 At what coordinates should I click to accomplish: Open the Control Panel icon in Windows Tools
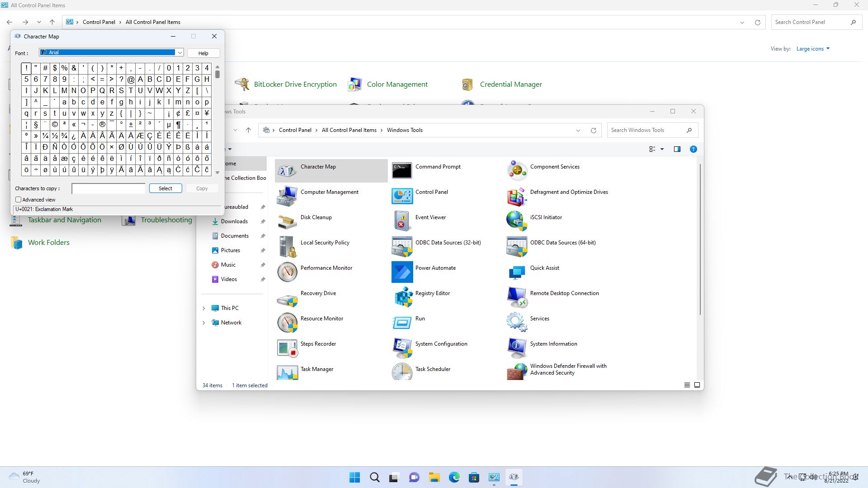(x=402, y=196)
